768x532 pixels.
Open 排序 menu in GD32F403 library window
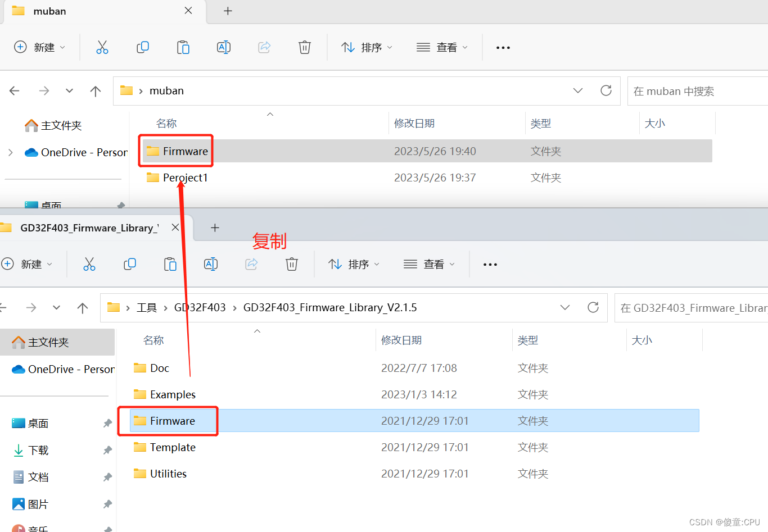[354, 264]
